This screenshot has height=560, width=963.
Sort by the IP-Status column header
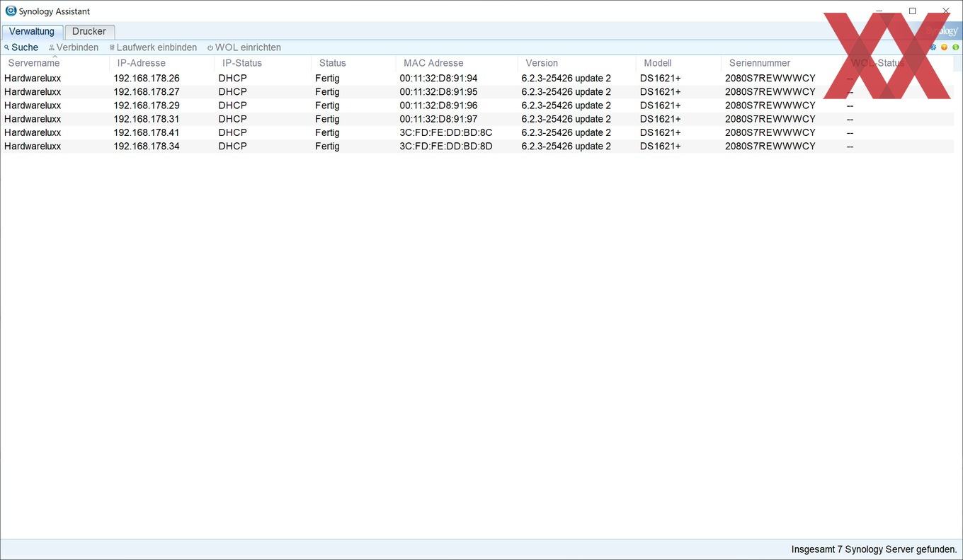(263, 63)
